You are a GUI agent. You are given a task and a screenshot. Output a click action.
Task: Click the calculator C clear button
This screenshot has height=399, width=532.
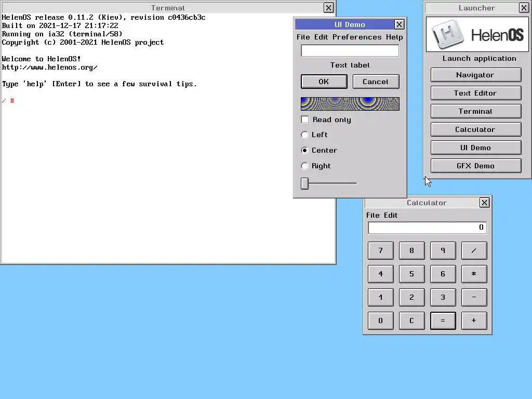click(x=412, y=321)
